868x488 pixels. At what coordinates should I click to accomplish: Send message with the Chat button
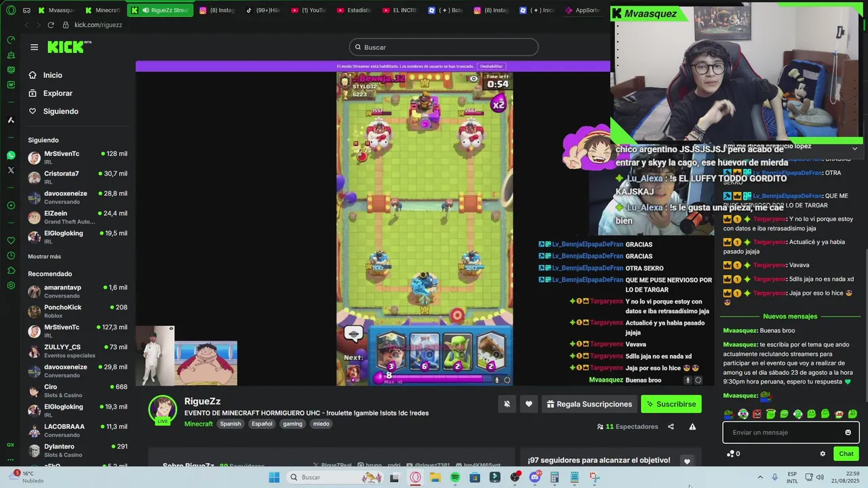click(846, 453)
